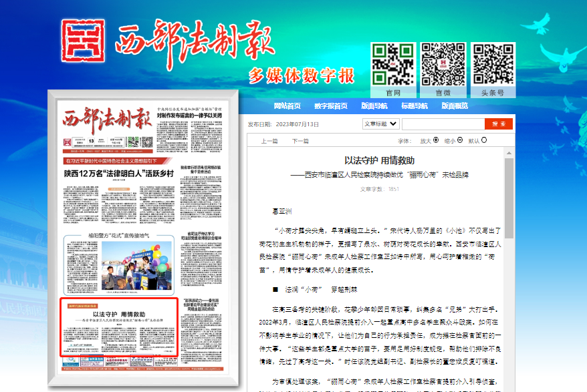Click the 发布日期 2023年07月13日 text
Screen dimensions: 587x392
click(x=283, y=124)
